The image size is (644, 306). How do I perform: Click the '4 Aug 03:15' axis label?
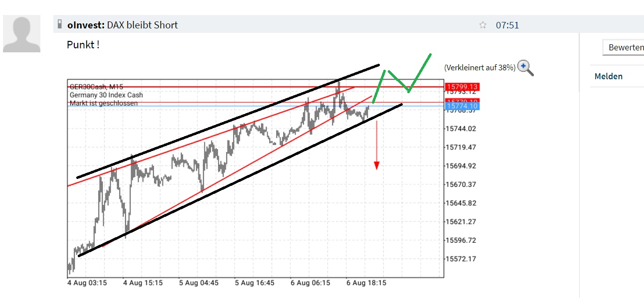(86, 283)
